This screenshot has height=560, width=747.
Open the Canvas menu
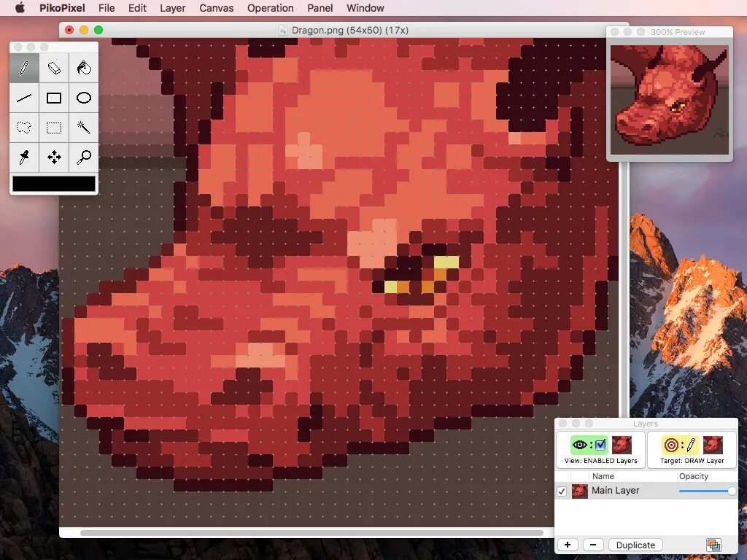(216, 8)
